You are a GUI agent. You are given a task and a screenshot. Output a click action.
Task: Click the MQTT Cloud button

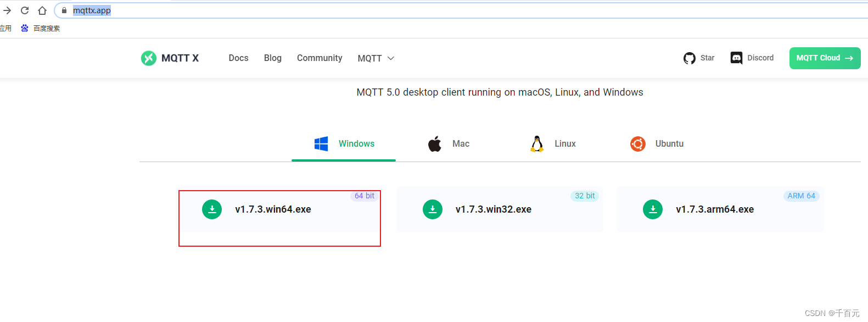click(825, 58)
